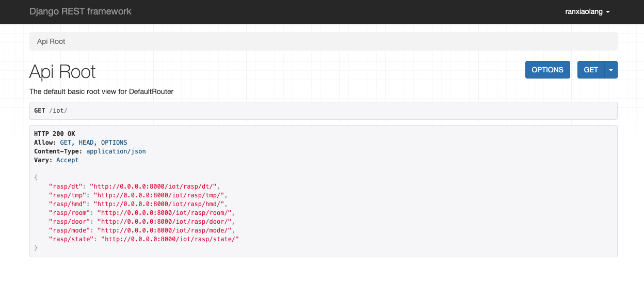Click the "Vary: Accept" header line
644x295 pixels.
click(56, 160)
